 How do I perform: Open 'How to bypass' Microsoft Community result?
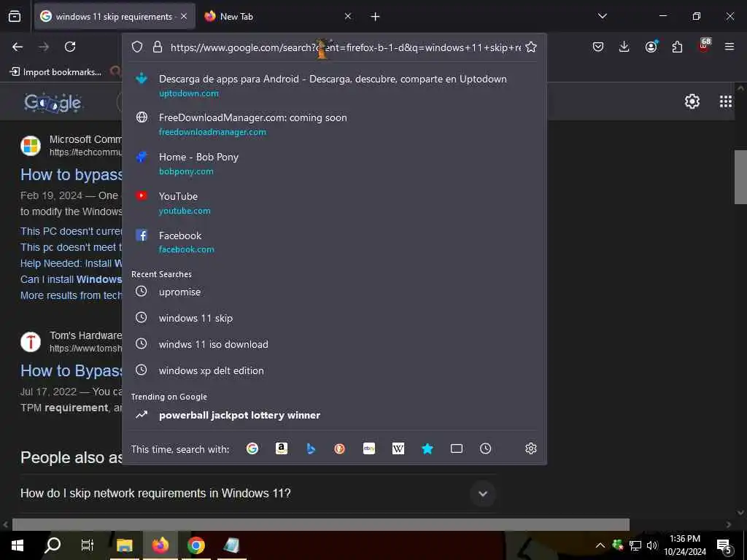[71, 175]
